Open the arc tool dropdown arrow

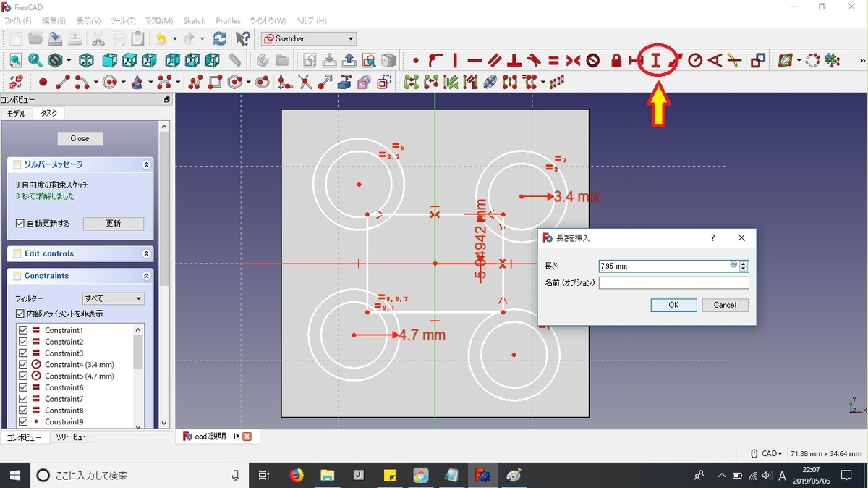(95, 83)
